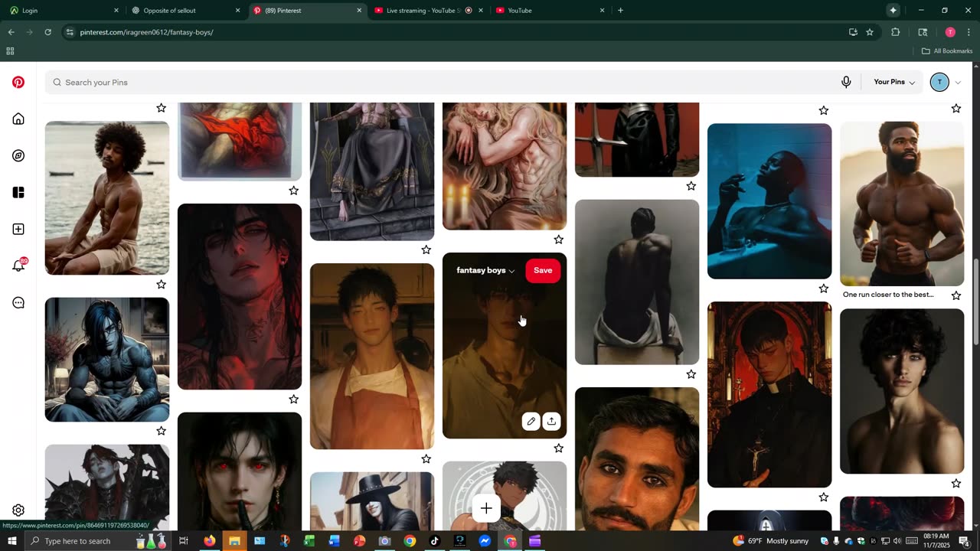Click the page vertical scrollbar thumb
Screen dimensions: 980x551
click(975, 302)
